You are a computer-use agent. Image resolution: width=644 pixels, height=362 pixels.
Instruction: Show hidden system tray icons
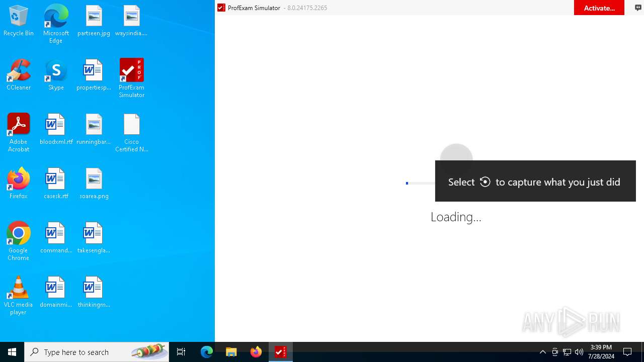[x=542, y=352]
